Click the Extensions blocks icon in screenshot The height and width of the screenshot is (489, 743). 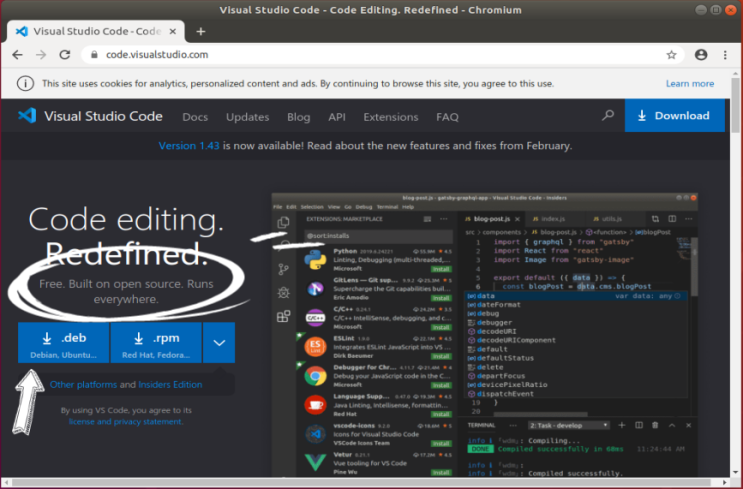coord(283,317)
